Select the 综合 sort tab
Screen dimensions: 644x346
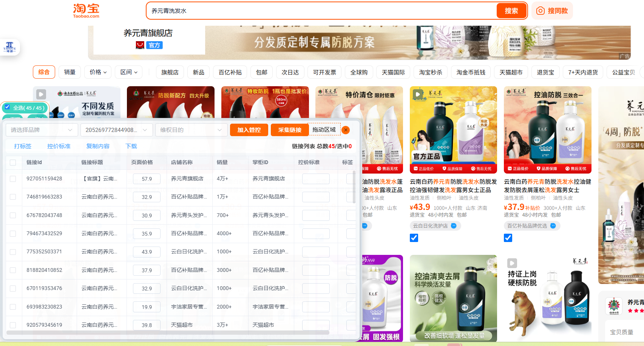pyautogui.click(x=44, y=72)
